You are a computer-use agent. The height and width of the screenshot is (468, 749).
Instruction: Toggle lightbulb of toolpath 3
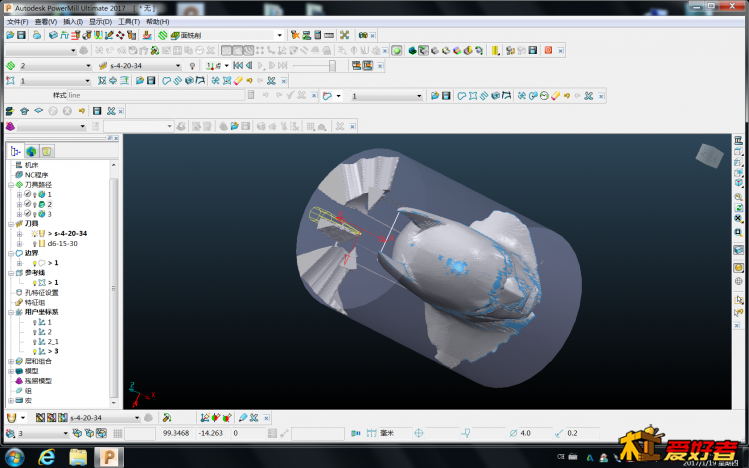pos(35,214)
